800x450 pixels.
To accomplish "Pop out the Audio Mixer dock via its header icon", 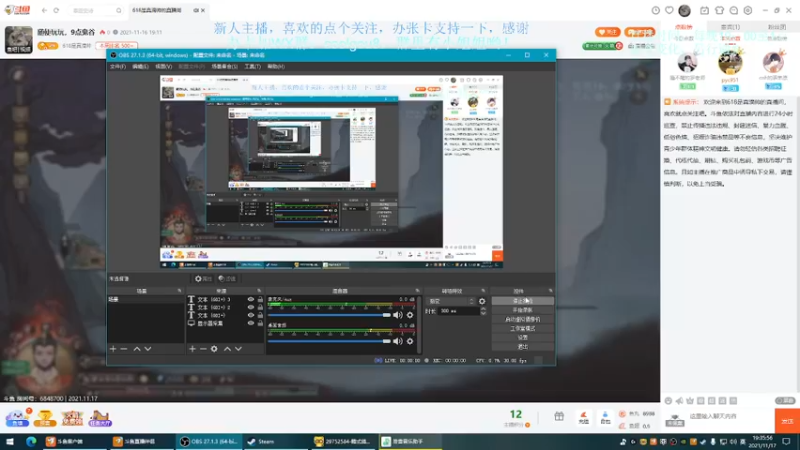I will pos(417,291).
